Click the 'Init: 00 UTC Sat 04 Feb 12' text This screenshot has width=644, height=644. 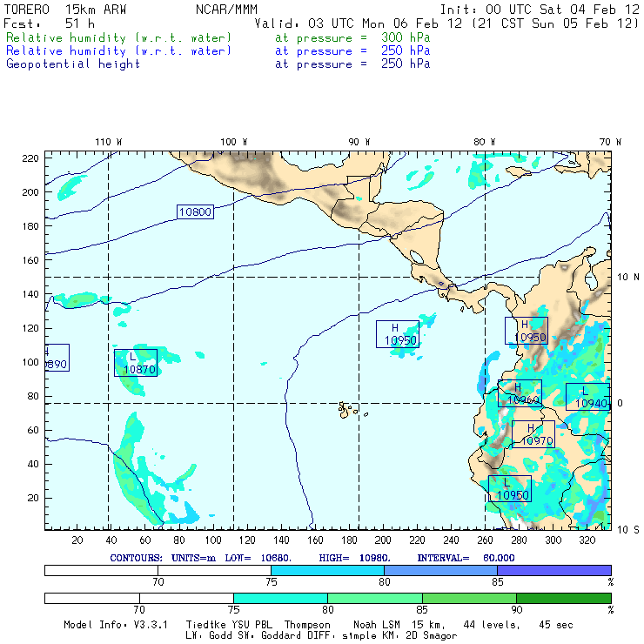540,10
